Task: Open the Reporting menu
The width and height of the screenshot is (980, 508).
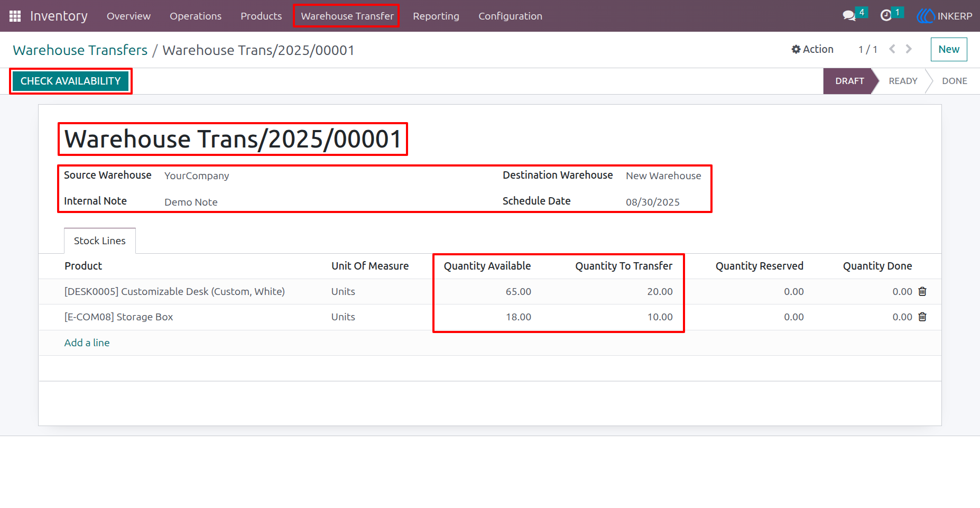Action: point(436,16)
